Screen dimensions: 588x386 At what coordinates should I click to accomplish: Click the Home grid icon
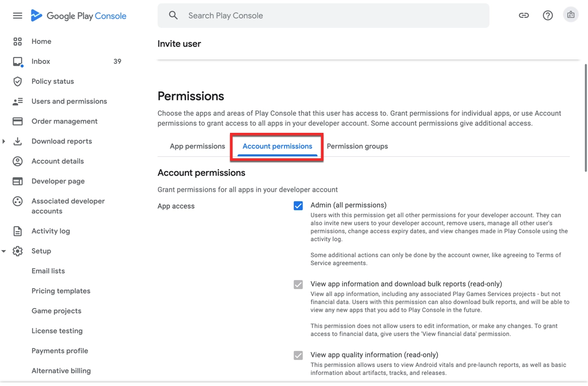pos(17,41)
